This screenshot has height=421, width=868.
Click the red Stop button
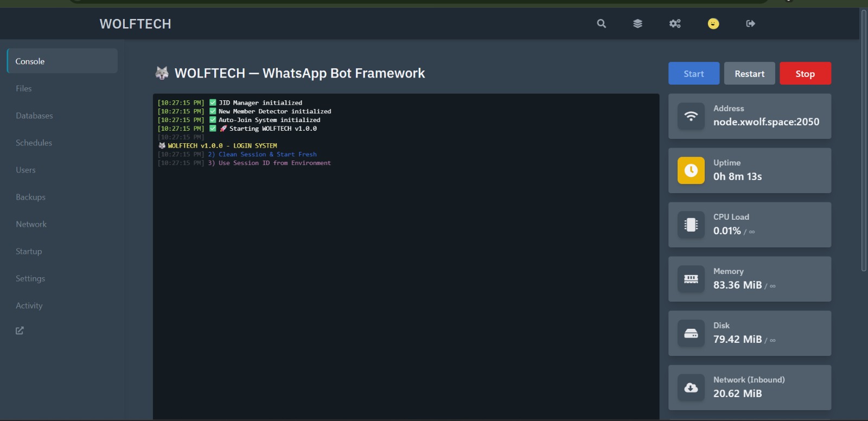click(805, 73)
